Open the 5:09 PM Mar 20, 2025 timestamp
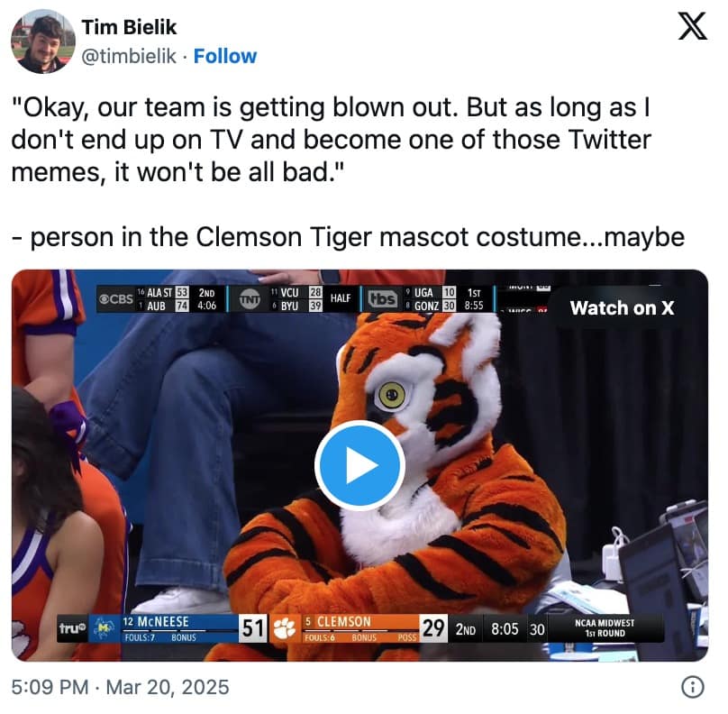The width and height of the screenshot is (728, 714). pyautogui.click(x=121, y=688)
